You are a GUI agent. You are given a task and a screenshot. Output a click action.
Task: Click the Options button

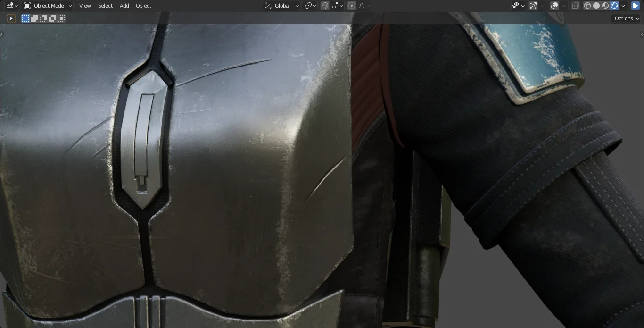[x=625, y=18]
